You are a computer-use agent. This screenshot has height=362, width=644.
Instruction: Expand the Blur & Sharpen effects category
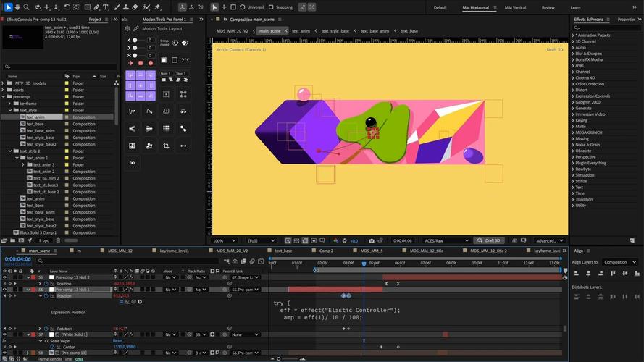pyautogui.click(x=573, y=54)
